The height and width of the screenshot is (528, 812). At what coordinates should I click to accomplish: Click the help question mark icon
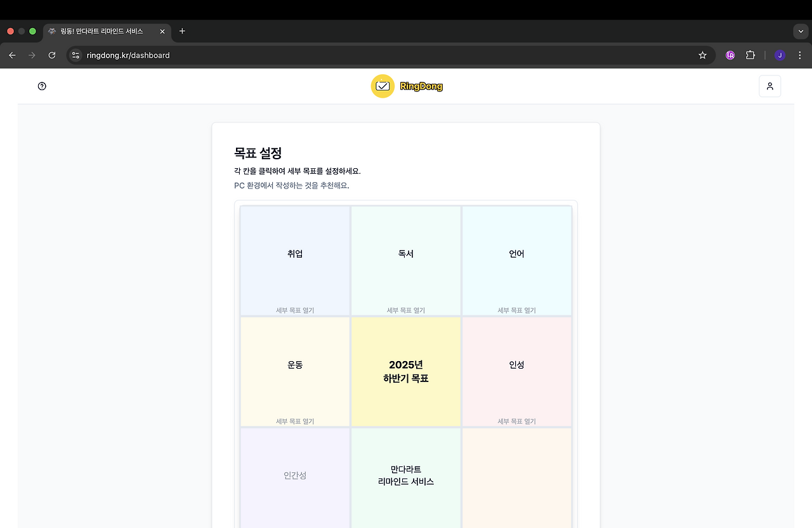click(x=42, y=86)
